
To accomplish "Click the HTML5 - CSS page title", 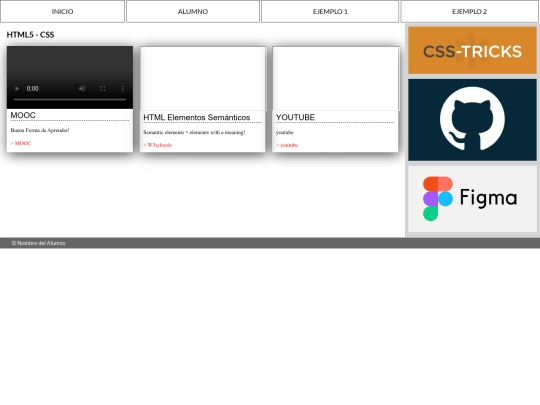I will pos(30,35).
